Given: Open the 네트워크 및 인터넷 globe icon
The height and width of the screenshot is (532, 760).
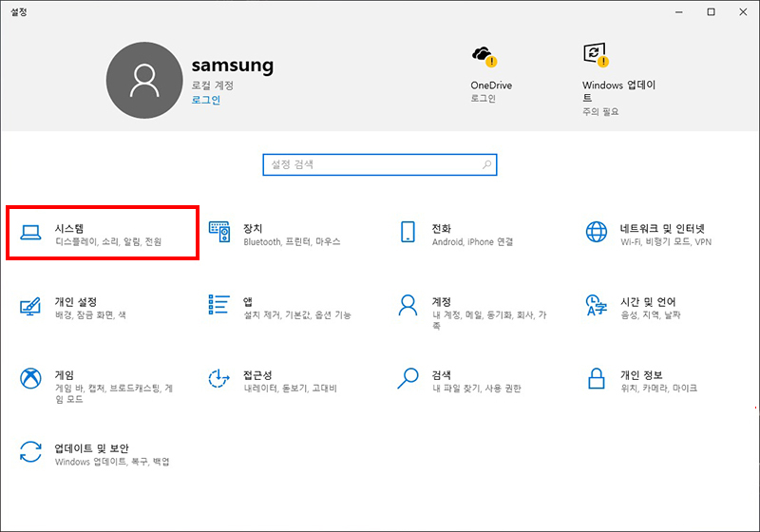Looking at the screenshot, I should coord(597,232).
